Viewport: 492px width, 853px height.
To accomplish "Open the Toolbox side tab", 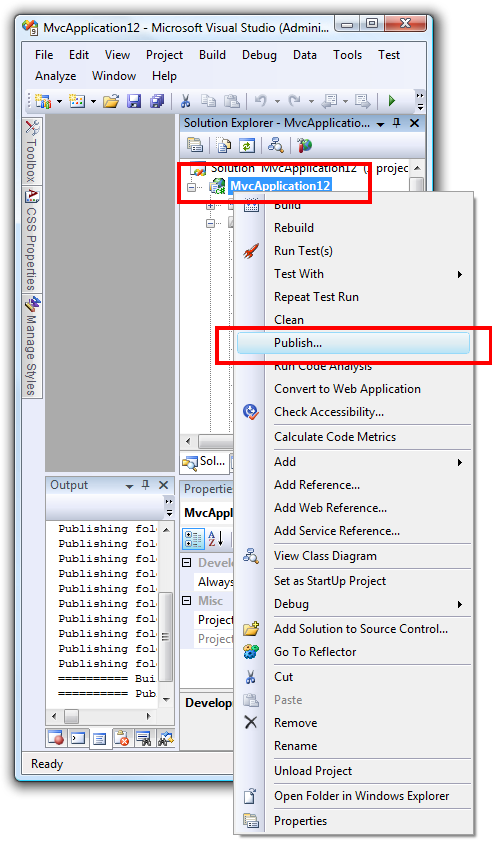I will point(32,151).
